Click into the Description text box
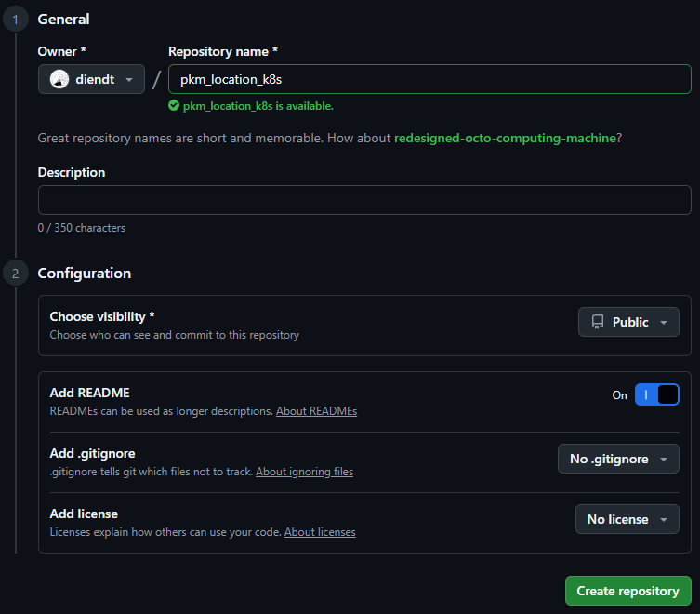The image size is (700, 614). coord(363,200)
